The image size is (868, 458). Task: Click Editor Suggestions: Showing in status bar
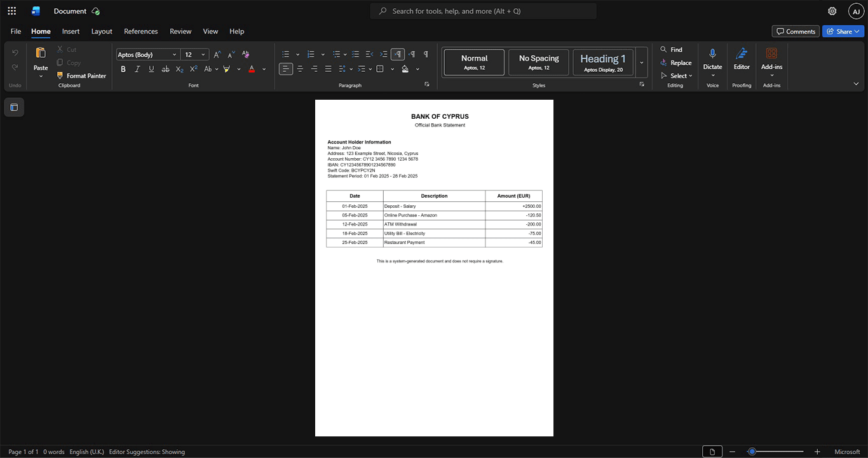(x=147, y=452)
